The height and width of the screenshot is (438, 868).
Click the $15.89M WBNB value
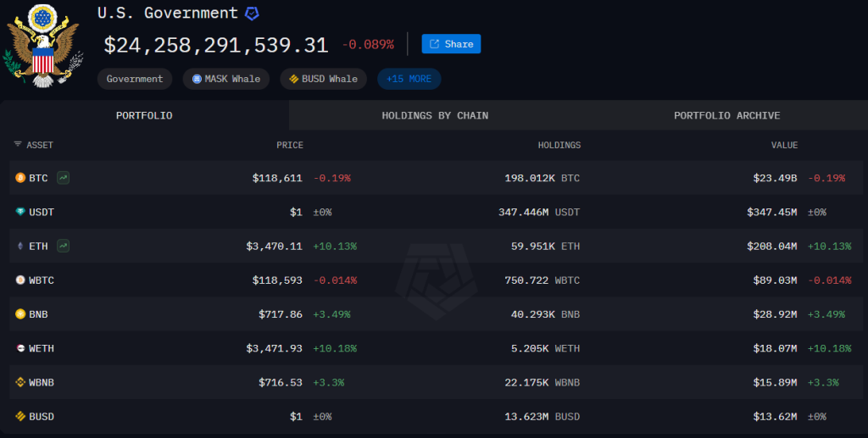pyautogui.click(x=775, y=382)
